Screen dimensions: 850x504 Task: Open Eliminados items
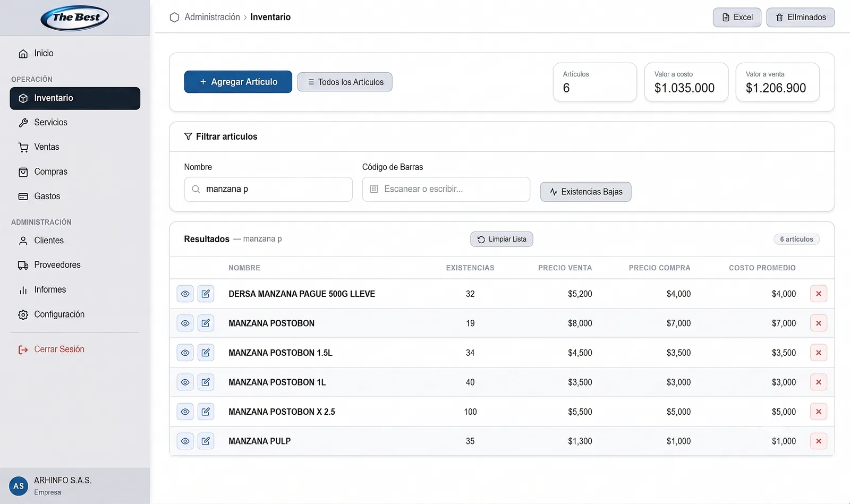[801, 18]
